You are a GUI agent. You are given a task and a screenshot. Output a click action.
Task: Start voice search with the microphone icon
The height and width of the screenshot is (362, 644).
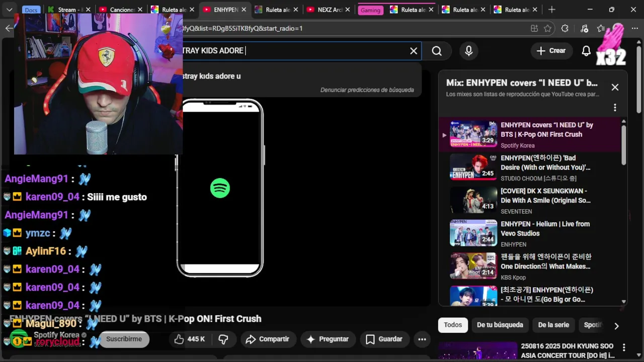(x=469, y=51)
